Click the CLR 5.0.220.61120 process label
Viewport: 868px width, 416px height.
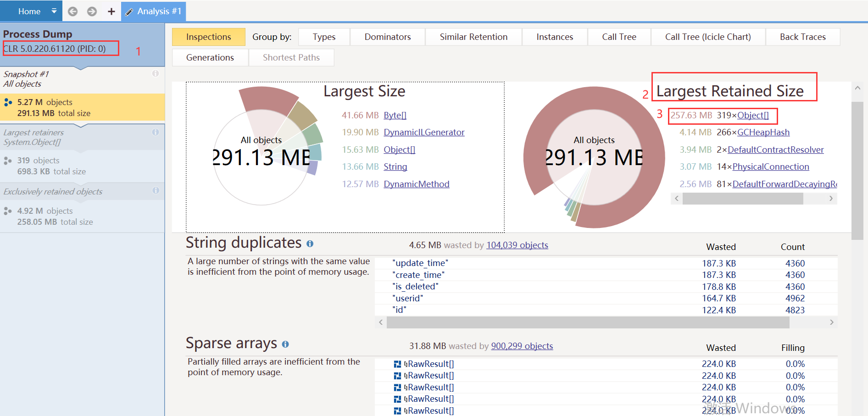[x=55, y=49]
